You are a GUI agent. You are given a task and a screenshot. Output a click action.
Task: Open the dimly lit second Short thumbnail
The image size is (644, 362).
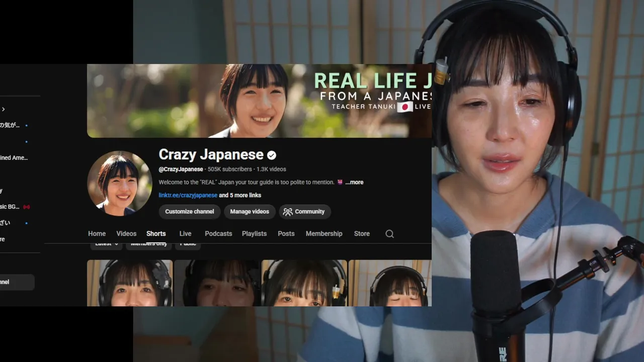tap(217, 283)
